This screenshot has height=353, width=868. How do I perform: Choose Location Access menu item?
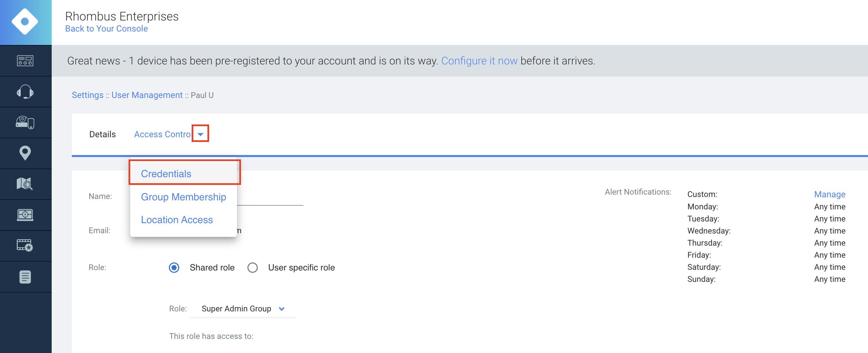point(177,219)
